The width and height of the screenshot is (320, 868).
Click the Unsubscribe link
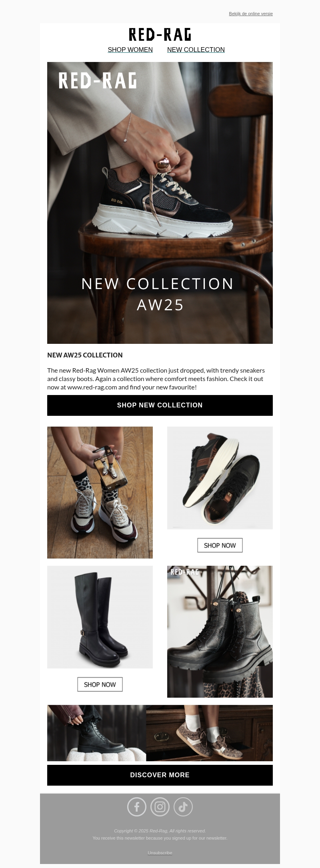(x=160, y=853)
